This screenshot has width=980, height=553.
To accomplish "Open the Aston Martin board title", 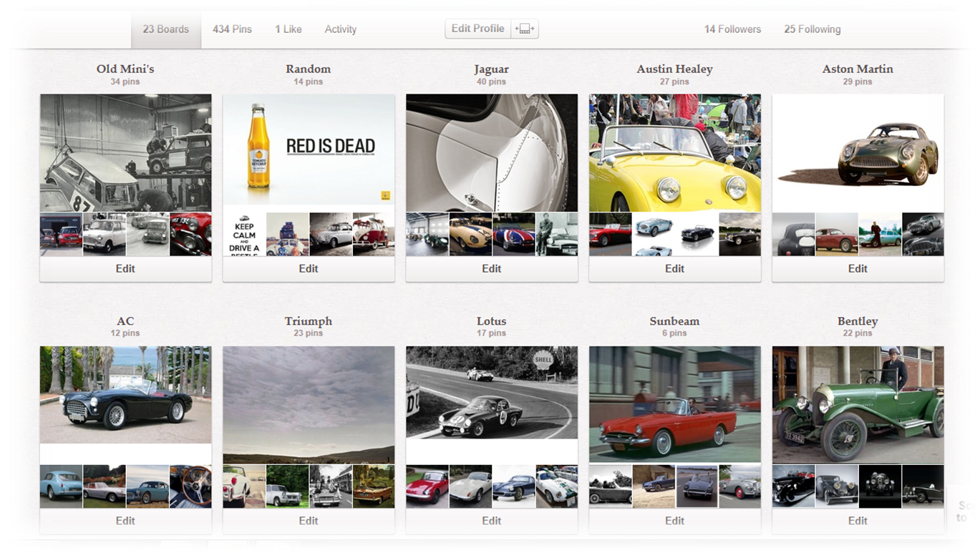I will click(858, 69).
